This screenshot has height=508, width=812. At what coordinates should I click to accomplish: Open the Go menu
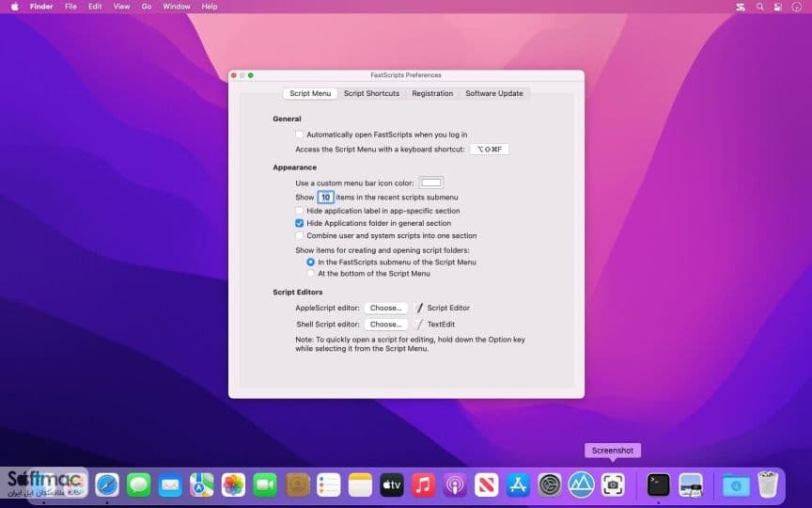[x=147, y=7]
